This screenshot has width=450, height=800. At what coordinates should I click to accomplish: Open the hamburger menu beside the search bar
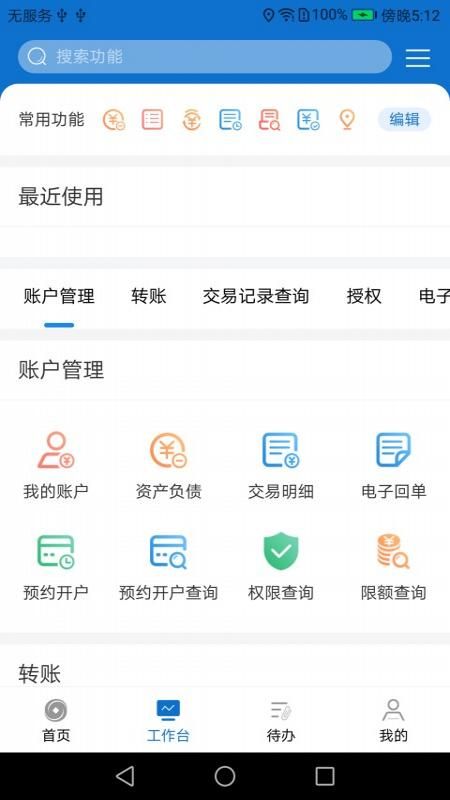pyautogui.click(x=418, y=58)
